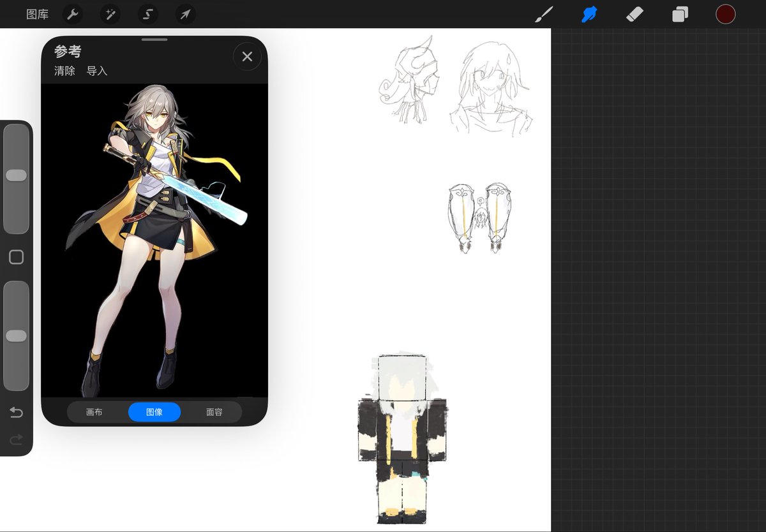Click the blocky skin figure drawing
The height and width of the screenshot is (532, 766).
pos(402,439)
